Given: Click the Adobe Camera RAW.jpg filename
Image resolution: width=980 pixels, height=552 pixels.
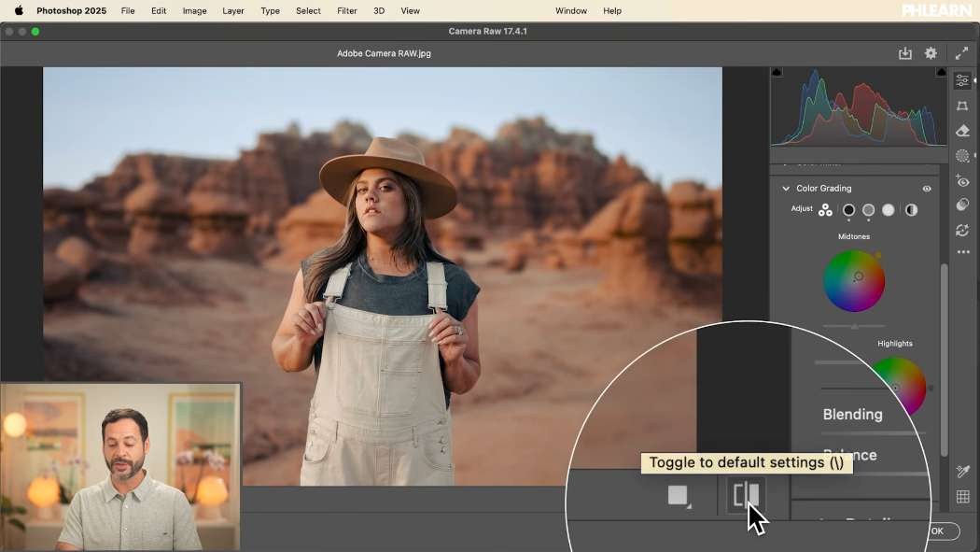Looking at the screenshot, I should tap(384, 54).
